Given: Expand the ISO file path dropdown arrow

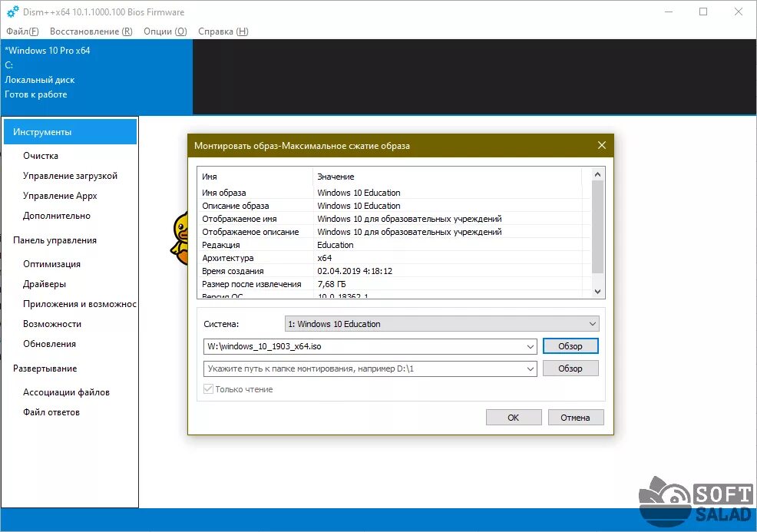Looking at the screenshot, I should [530, 347].
